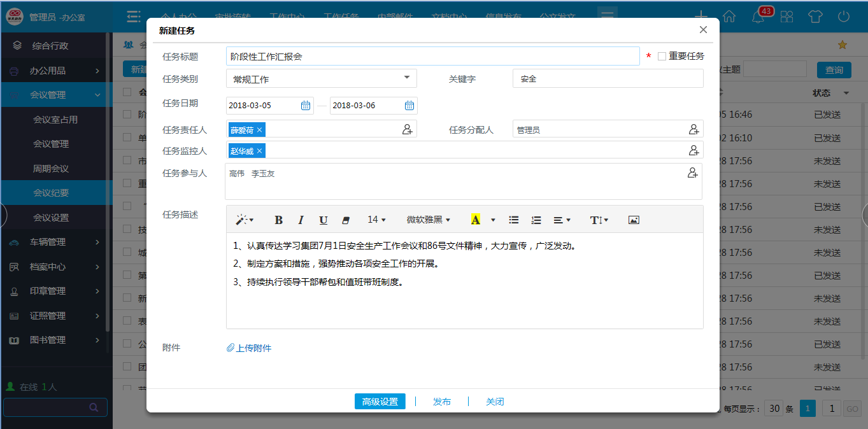Open the font size dropdown showing 14
Viewport: 868px width, 429px height.
(376, 220)
